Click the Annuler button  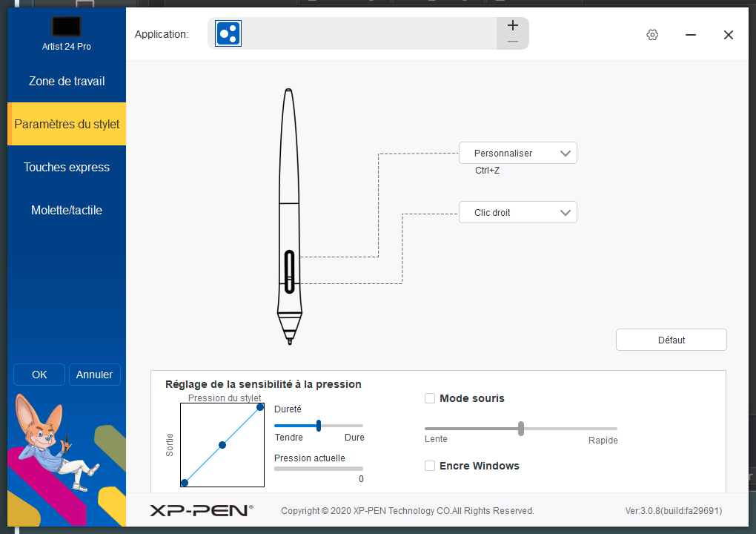[x=95, y=375]
